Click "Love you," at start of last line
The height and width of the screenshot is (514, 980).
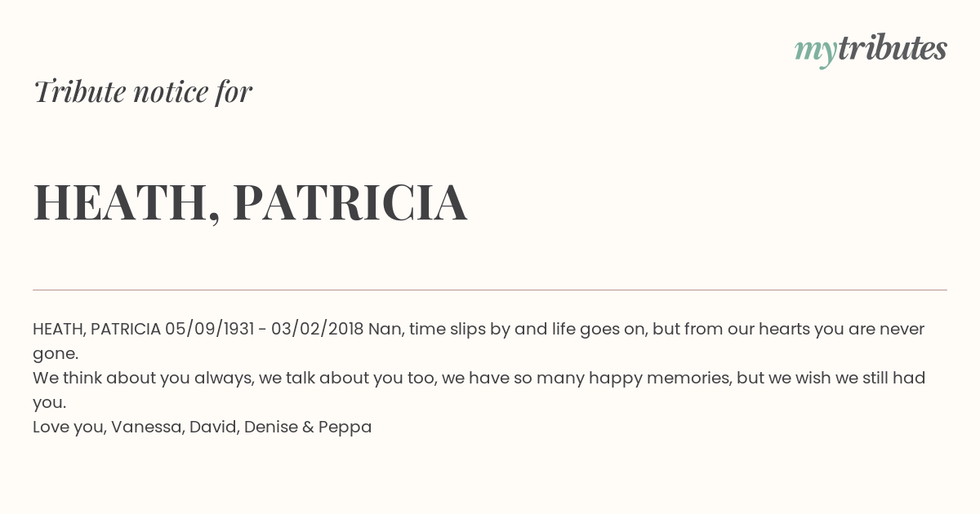69,428
